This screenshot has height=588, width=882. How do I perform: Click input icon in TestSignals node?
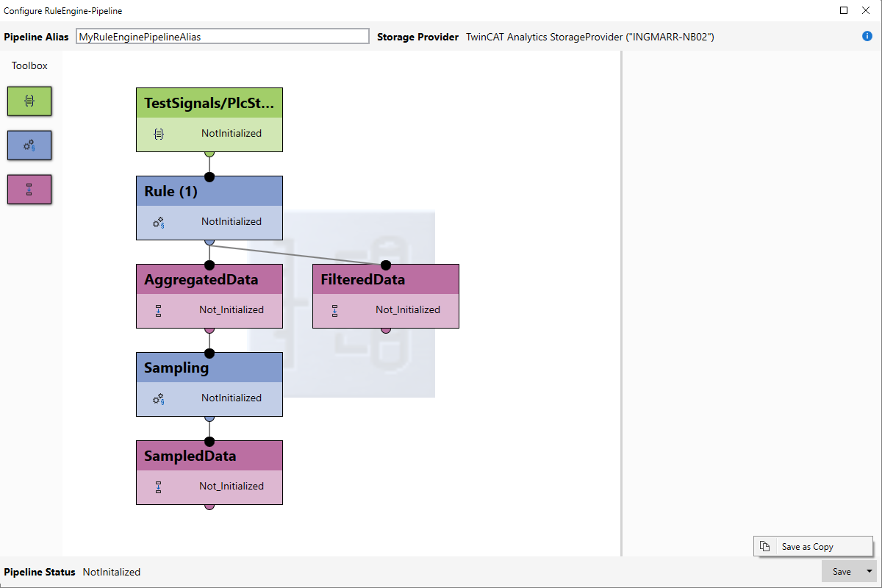pos(158,134)
